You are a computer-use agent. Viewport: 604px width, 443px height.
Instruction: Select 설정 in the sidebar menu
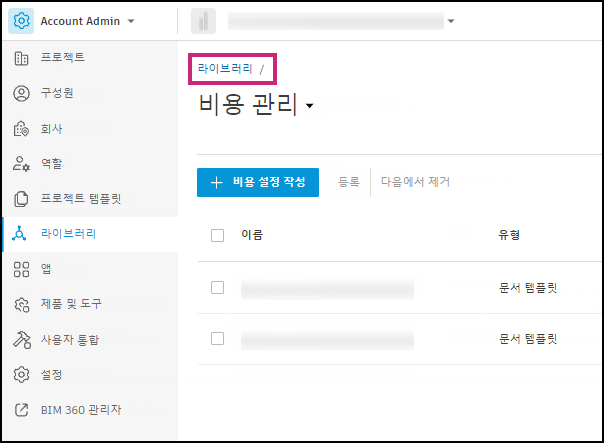tap(52, 374)
